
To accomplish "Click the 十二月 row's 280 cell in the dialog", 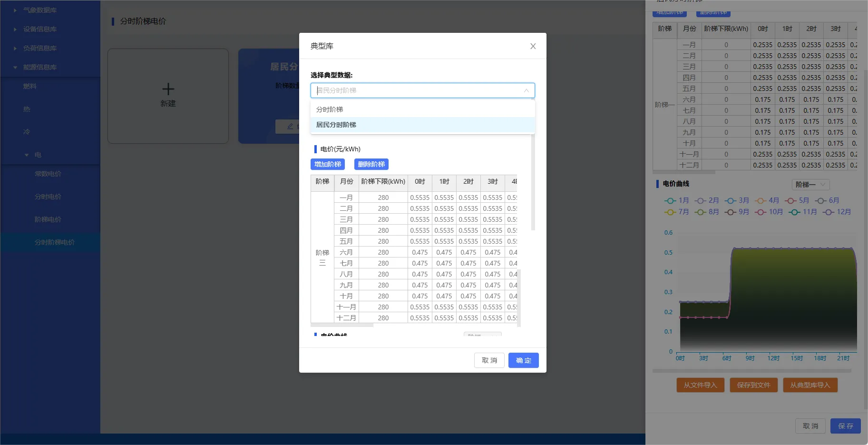I will click(x=383, y=318).
